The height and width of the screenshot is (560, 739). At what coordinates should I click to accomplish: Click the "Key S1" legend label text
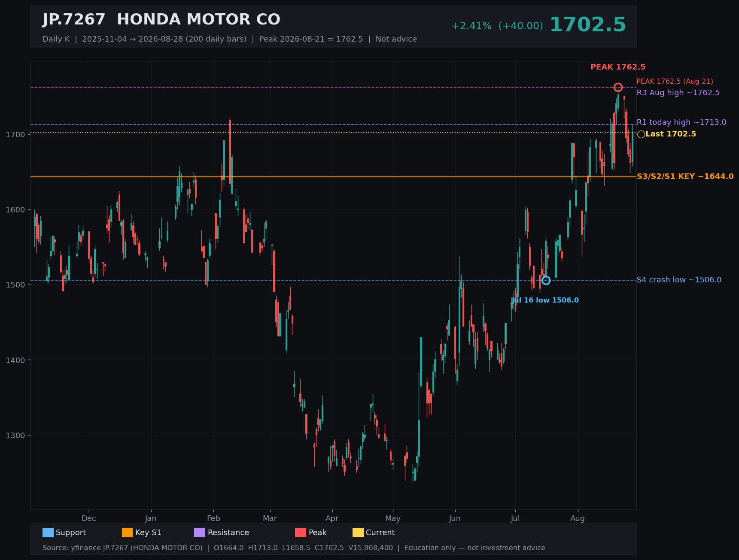(x=148, y=533)
